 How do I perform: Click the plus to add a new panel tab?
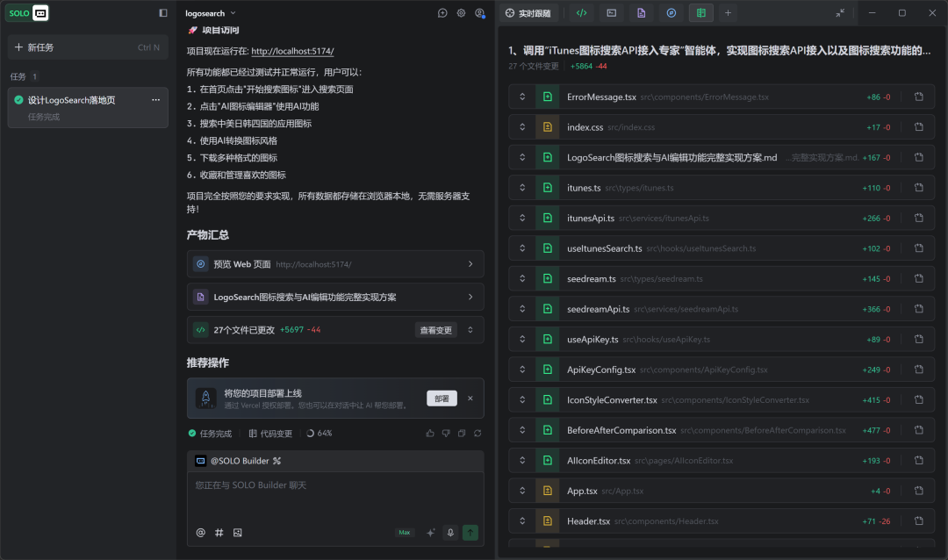point(727,12)
